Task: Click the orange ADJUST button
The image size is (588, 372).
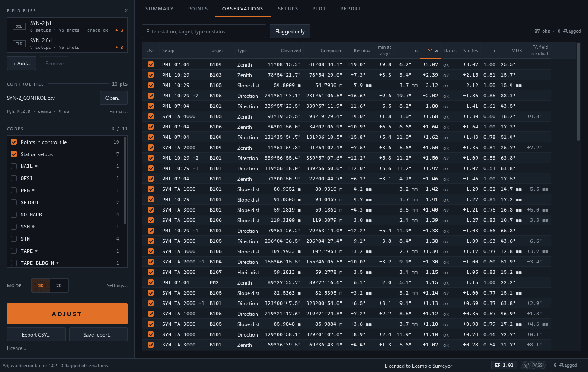Action: (x=67, y=314)
